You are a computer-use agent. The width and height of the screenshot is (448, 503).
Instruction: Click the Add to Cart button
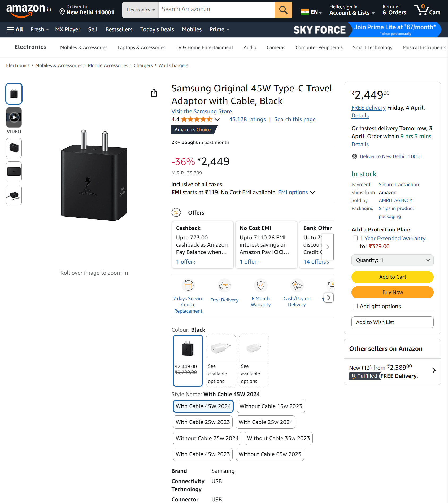point(392,277)
